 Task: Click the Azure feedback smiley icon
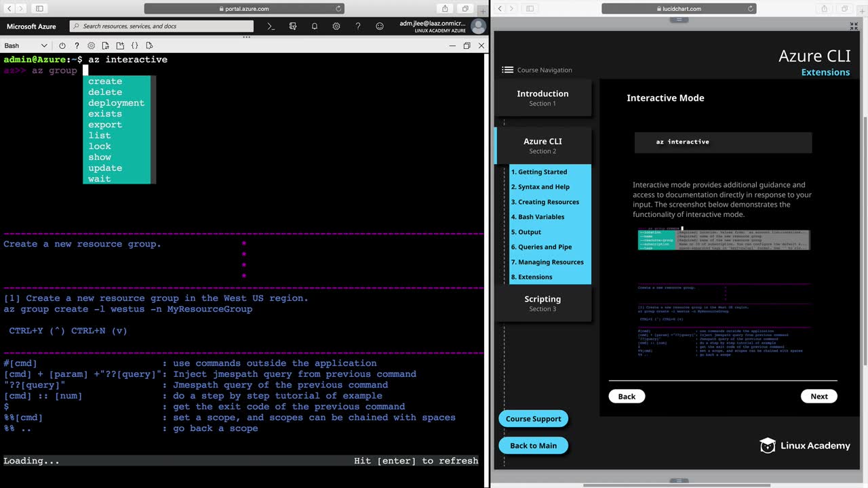pos(380,26)
